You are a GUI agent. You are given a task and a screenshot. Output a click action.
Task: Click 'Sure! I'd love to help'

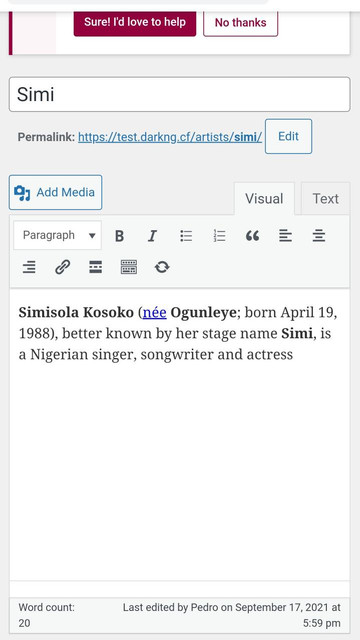click(135, 22)
